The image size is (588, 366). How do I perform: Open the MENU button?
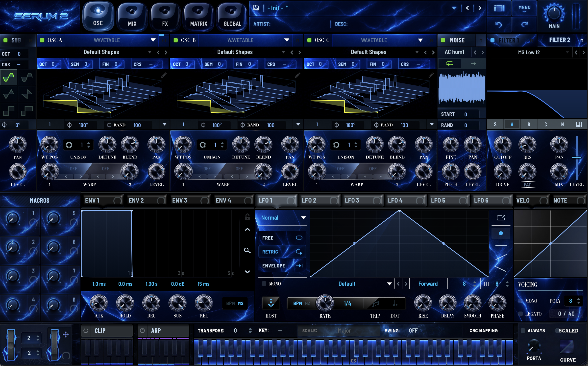(x=524, y=8)
